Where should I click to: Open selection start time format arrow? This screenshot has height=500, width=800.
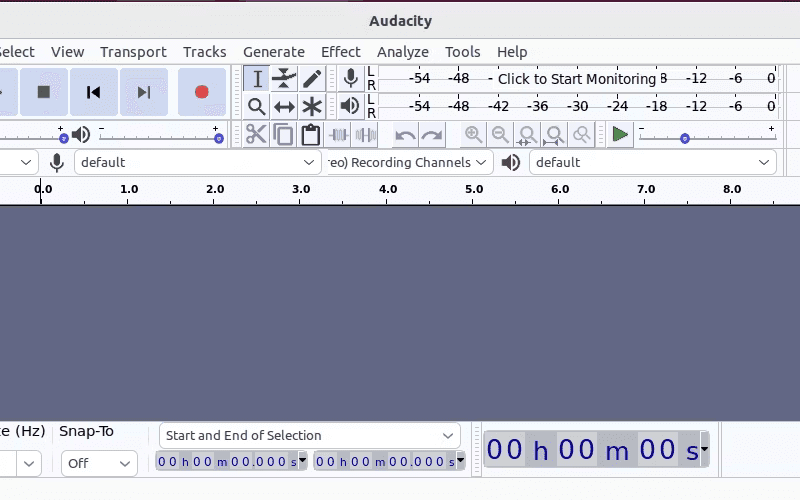coord(303,460)
